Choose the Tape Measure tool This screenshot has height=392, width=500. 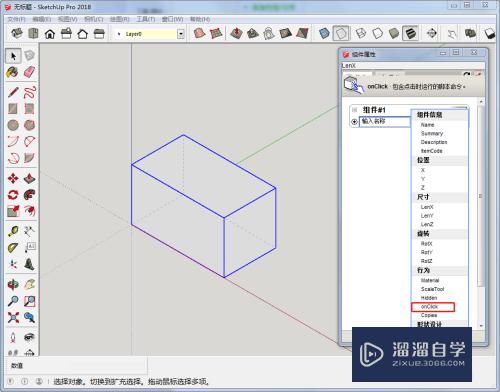pos(13,231)
